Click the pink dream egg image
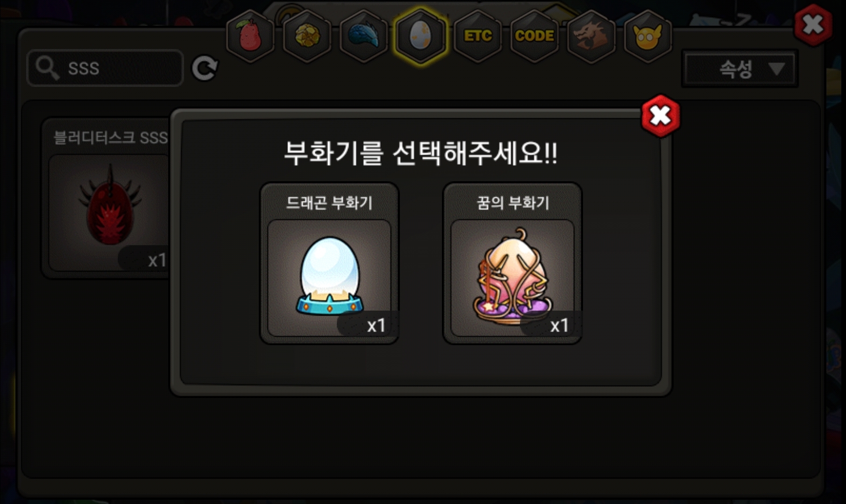The height and width of the screenshot is (504, 846). pyautogui.click(x=513, y=276)
